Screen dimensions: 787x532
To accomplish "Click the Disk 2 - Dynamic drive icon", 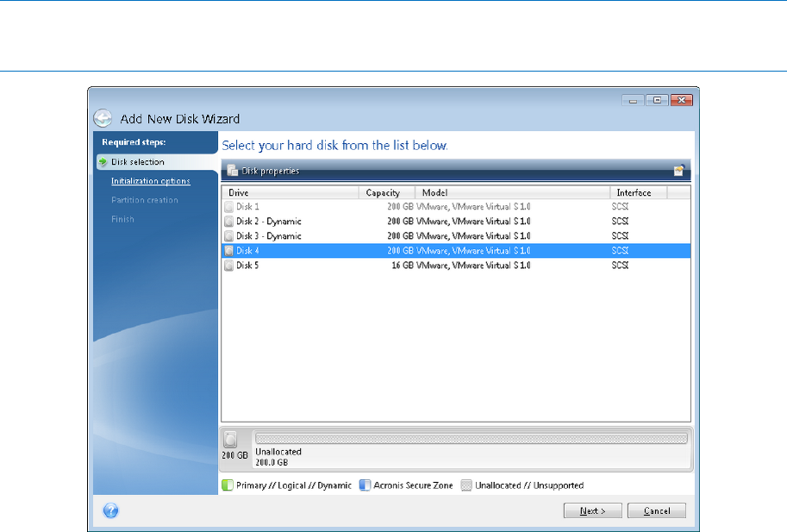I will (x=229, y=222).
